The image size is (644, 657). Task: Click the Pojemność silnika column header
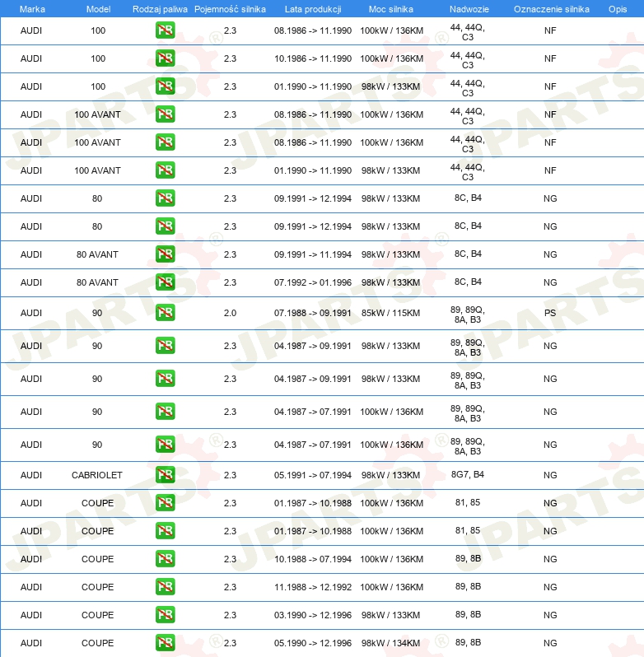pyautogui.click(x=230, y=9)
